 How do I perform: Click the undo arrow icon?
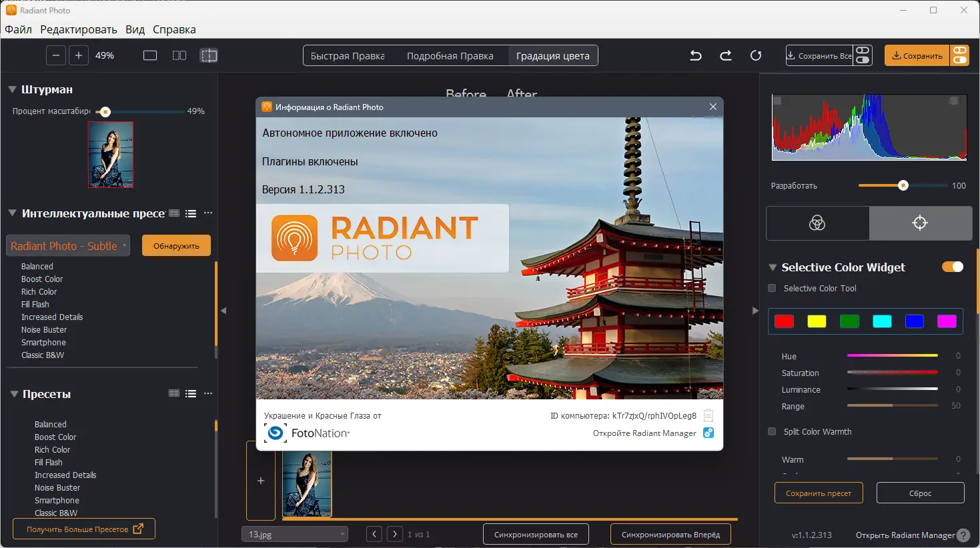coord(696,56)
